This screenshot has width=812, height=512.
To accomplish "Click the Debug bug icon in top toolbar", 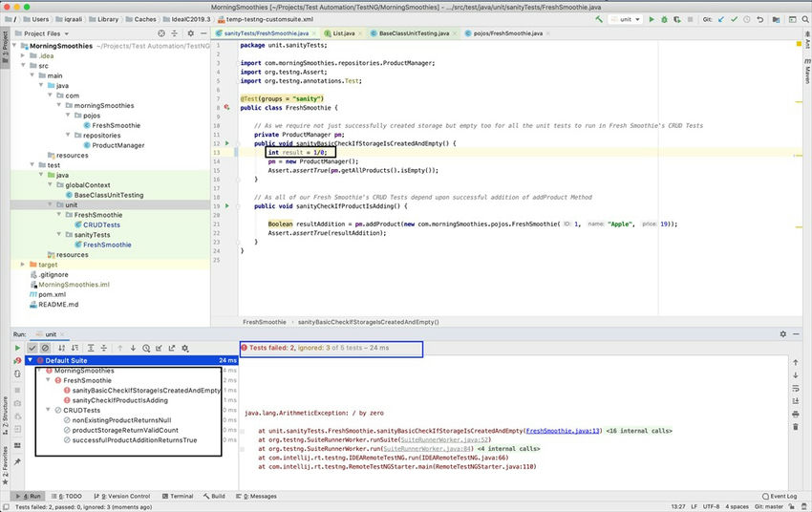I will (x=665, y=19).
